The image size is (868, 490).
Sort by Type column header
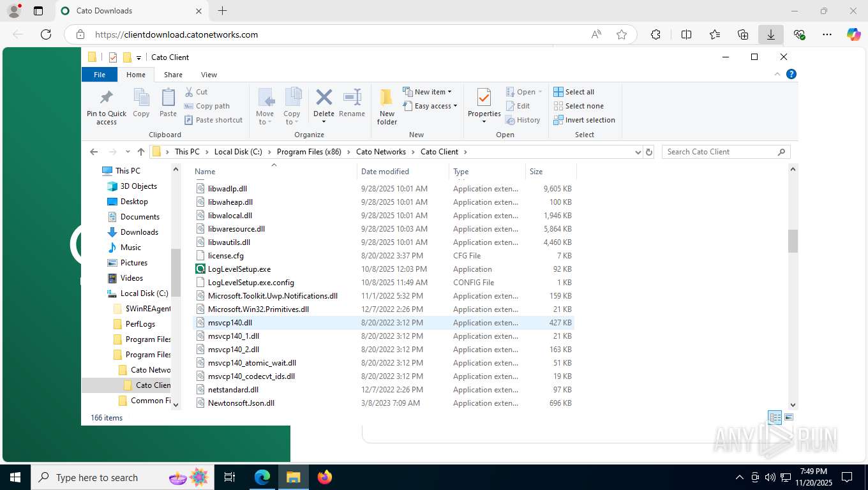(x=487, y=171)
